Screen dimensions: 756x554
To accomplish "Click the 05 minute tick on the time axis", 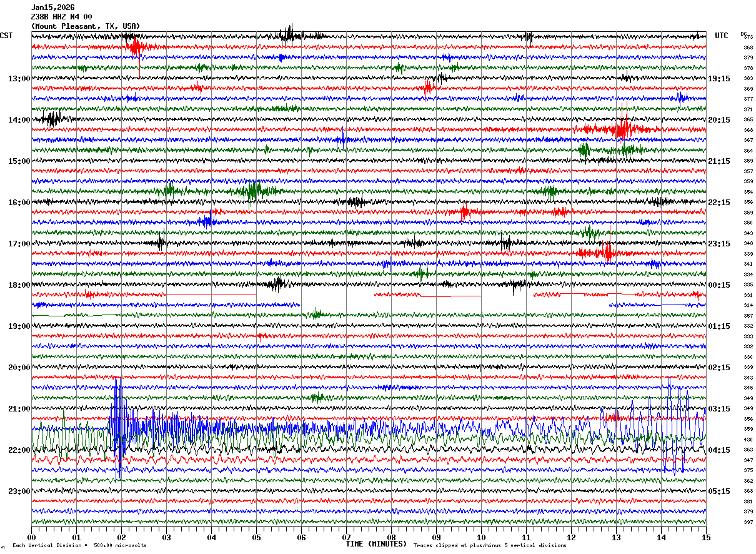I will click(256, 537).
